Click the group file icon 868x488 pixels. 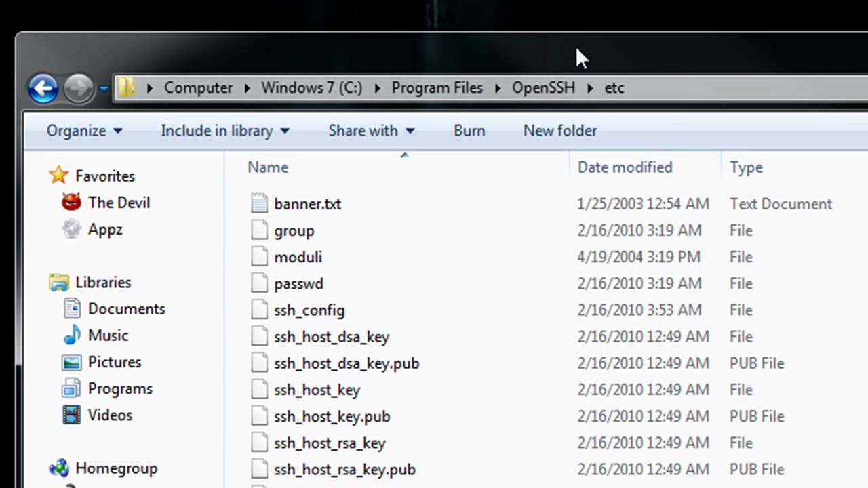coord(259,230)
